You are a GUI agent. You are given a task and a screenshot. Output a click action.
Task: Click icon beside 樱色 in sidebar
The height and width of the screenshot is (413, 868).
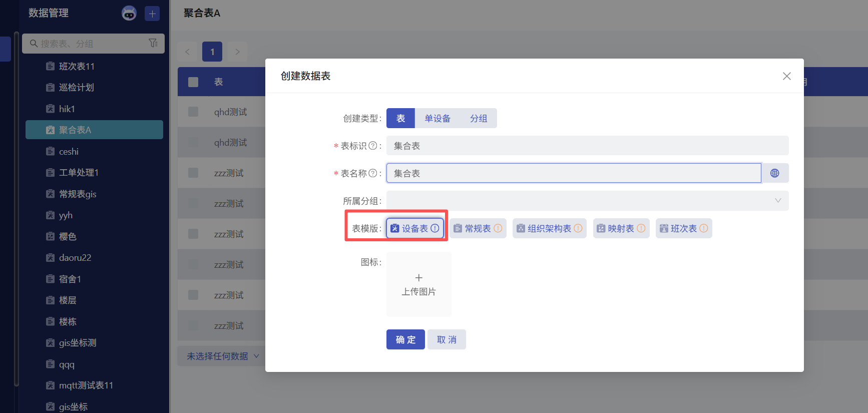pyautogui.click(x=50, y=236)
